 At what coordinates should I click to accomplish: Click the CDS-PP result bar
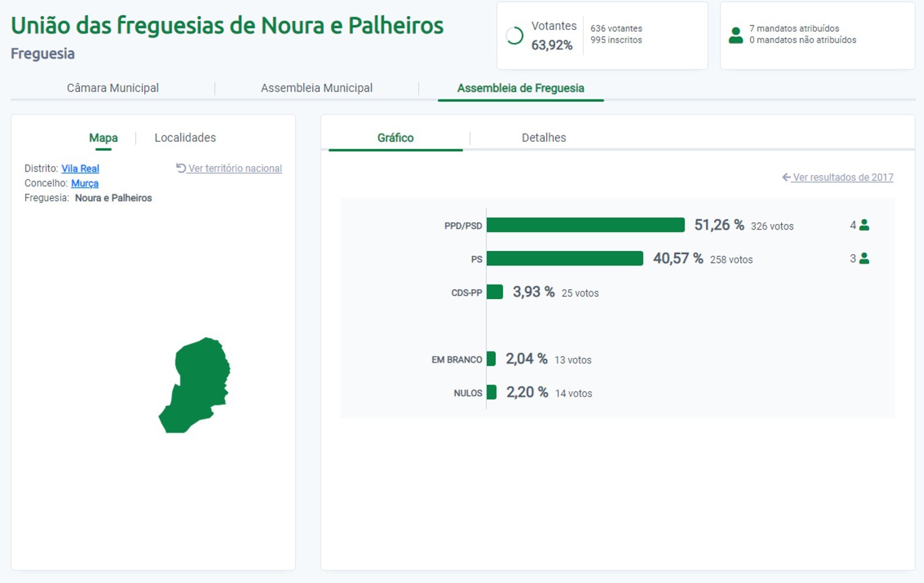(x=495, y=292)
